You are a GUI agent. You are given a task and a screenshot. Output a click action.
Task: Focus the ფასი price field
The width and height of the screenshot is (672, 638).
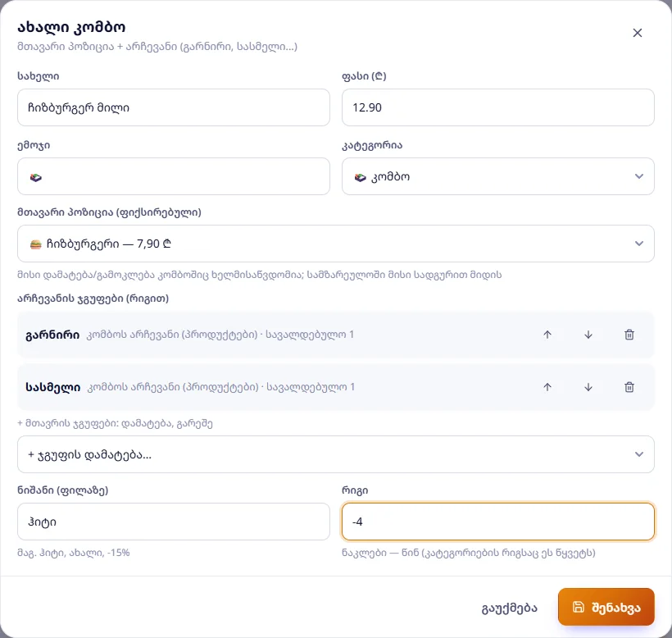[498, 107]
